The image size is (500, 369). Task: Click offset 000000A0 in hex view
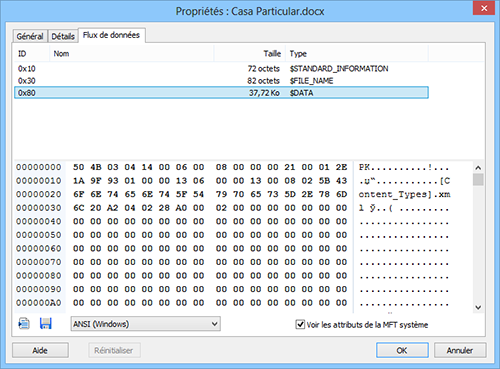pyautogui.click(x=39, y=303)
